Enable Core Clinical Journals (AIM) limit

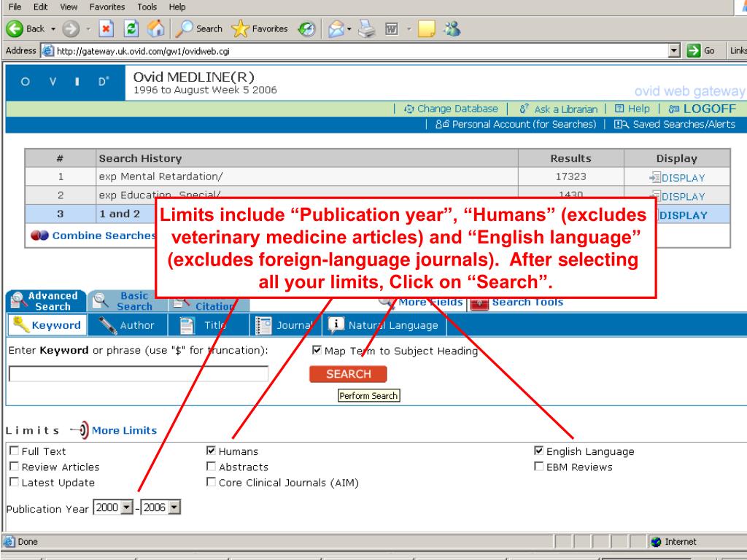[x=211, y=482]
